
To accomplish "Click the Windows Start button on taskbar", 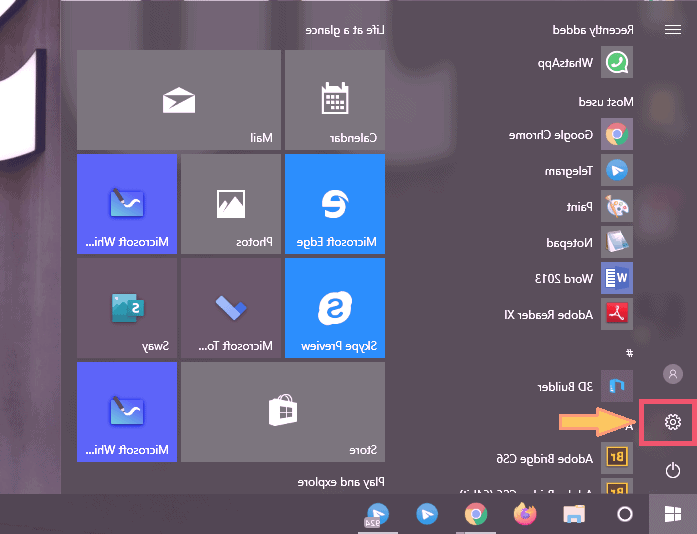I will coord(673,514).
